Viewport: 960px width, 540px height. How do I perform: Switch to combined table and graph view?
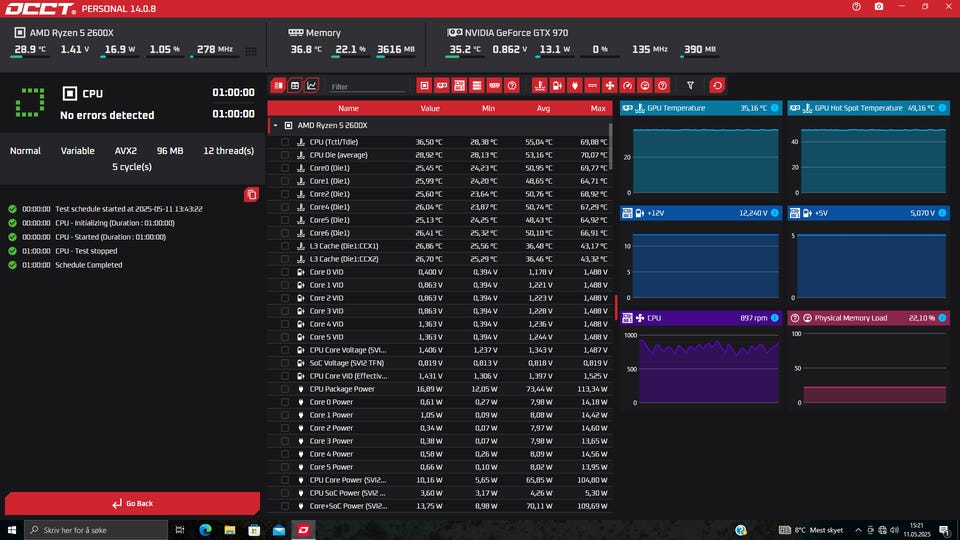279,86
